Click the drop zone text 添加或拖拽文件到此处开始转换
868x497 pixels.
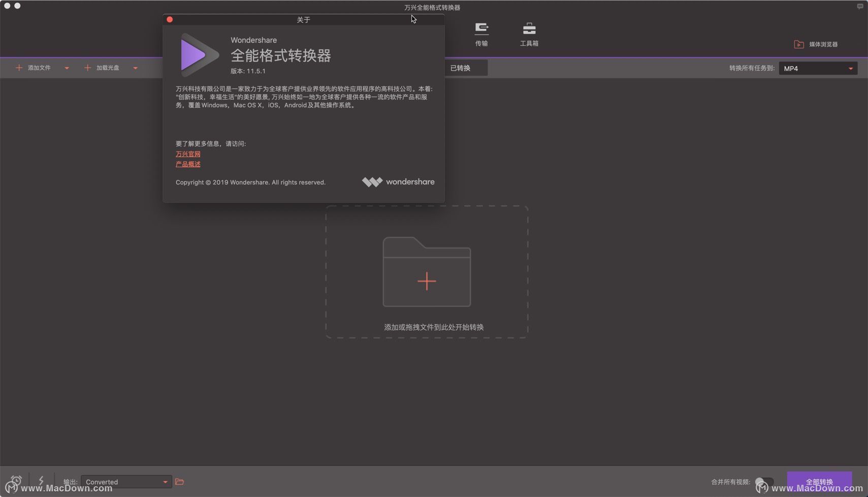coord(434,327)
